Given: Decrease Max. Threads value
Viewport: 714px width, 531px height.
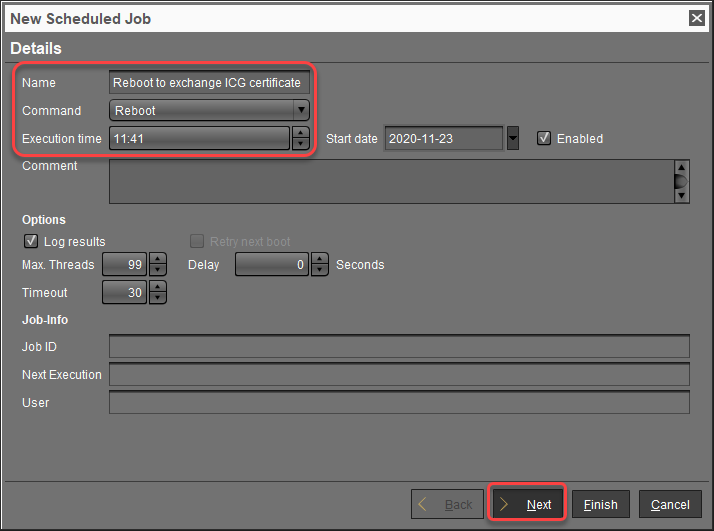Looking at the screenshot, I should click(x=157, y=270).
